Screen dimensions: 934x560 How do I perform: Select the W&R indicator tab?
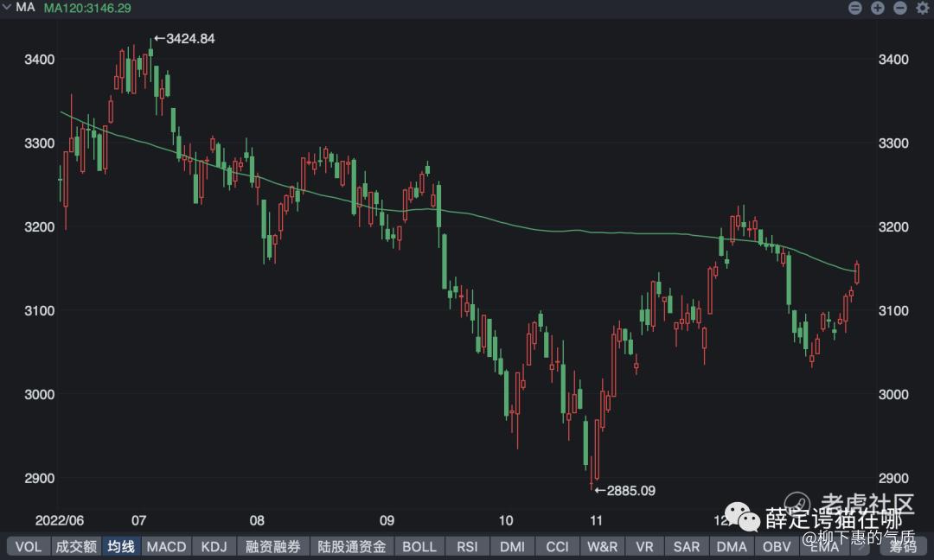[602, 546]
